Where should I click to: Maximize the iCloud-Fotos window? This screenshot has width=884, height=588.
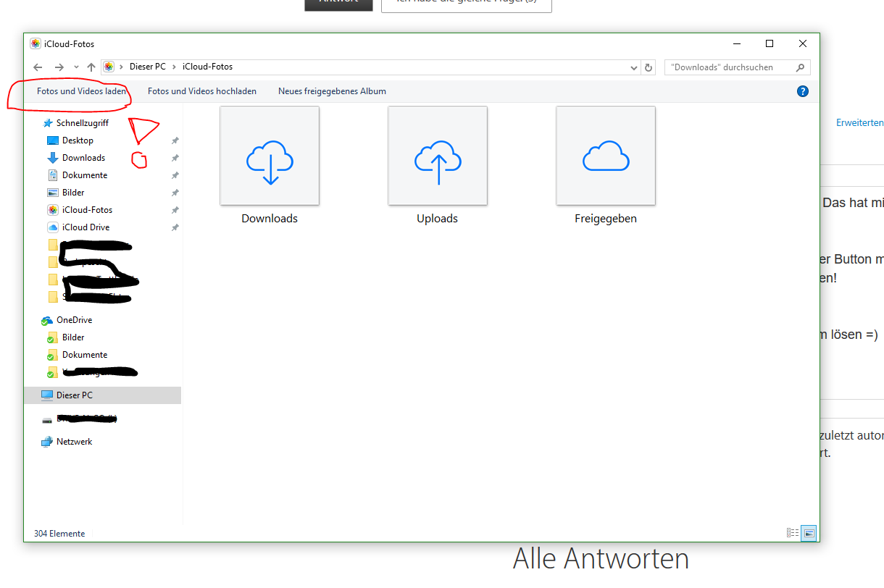(770, 43)
